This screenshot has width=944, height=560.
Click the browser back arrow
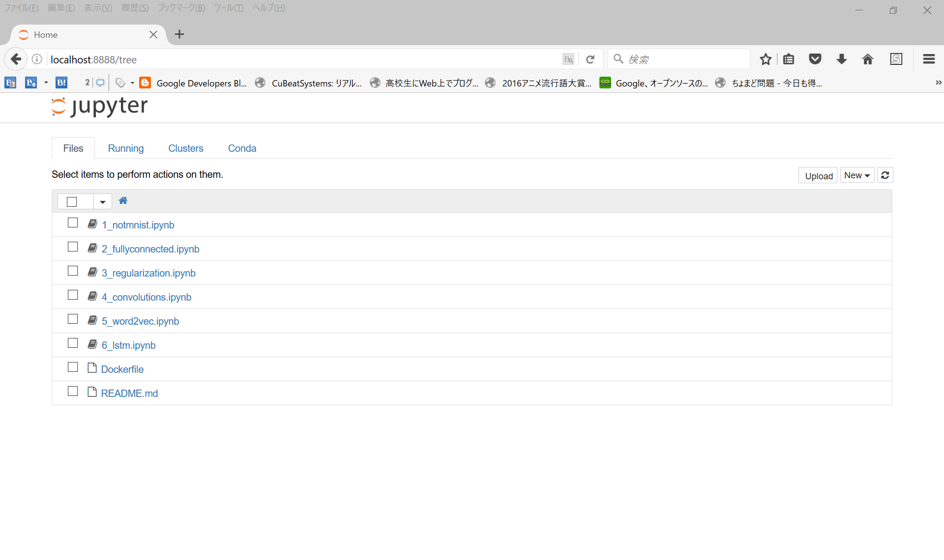(16, 59)
